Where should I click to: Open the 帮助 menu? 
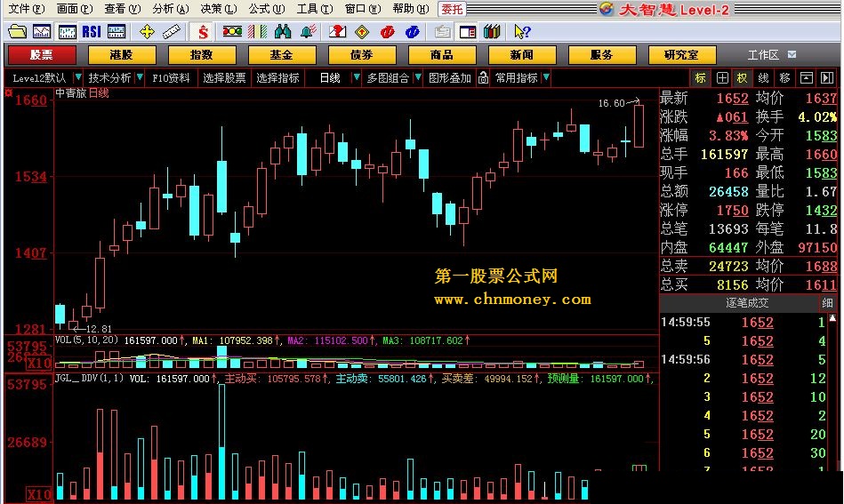pos(411,9)
